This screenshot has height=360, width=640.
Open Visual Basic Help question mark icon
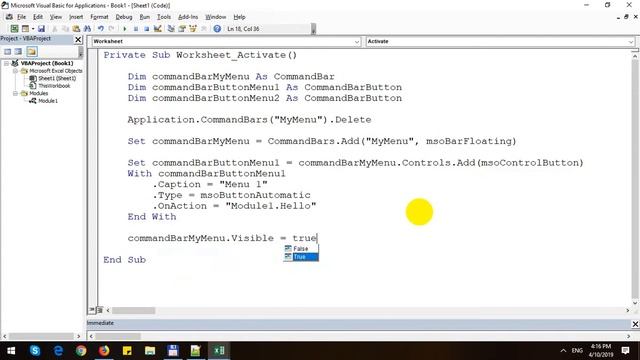click(217, 29)
